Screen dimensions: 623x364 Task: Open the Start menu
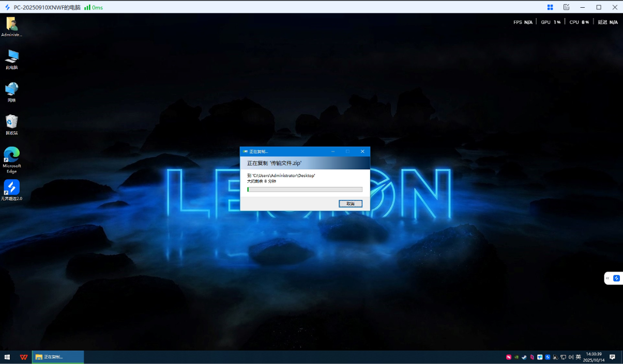pos(7,357)
